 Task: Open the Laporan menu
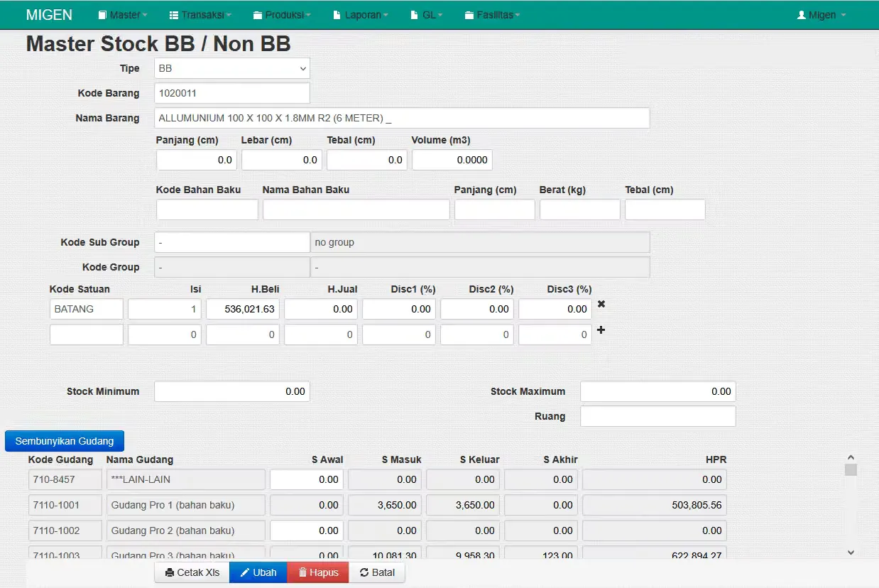pyautogui.click(x=361, y=15)
